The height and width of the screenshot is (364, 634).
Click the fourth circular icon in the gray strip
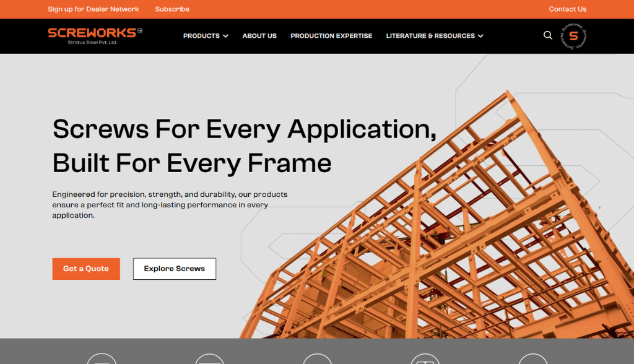[x=425, y=359]
